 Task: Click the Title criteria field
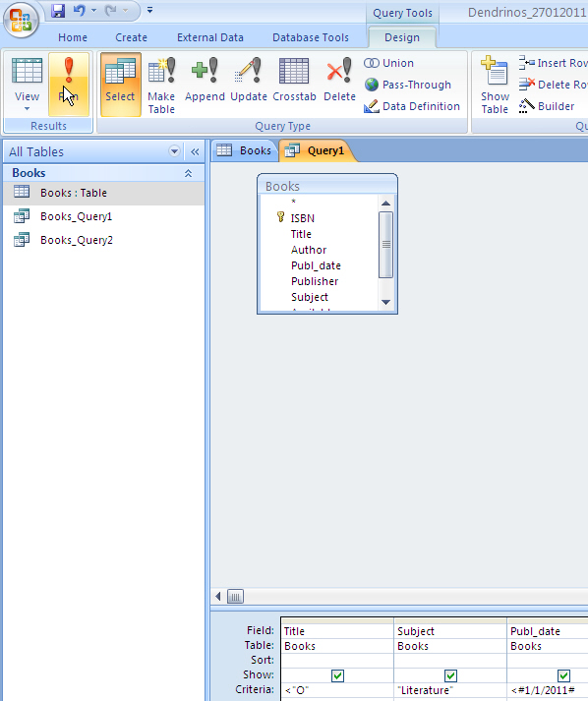[x=337, y=690]
